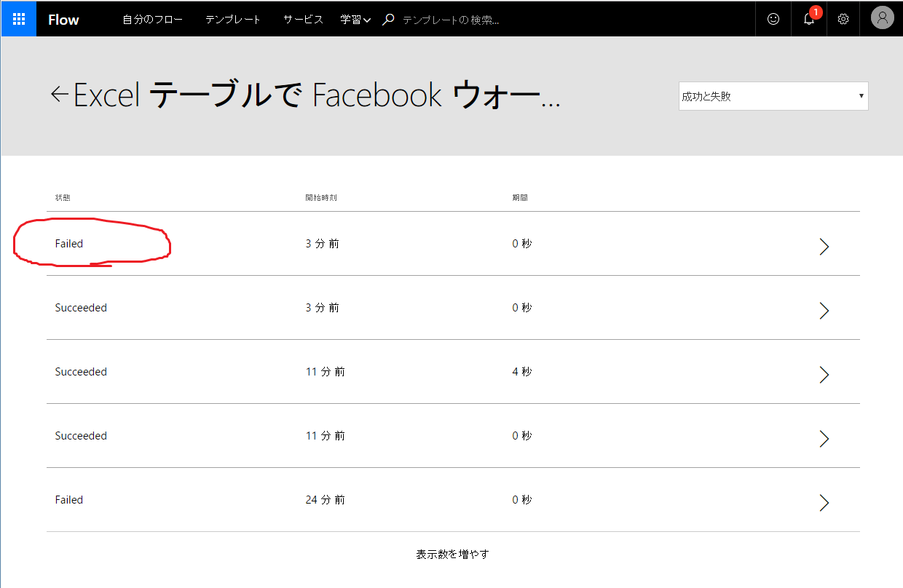903x588 pixels.
Task: Click the search magnifier icon
Action: point(388,18)
